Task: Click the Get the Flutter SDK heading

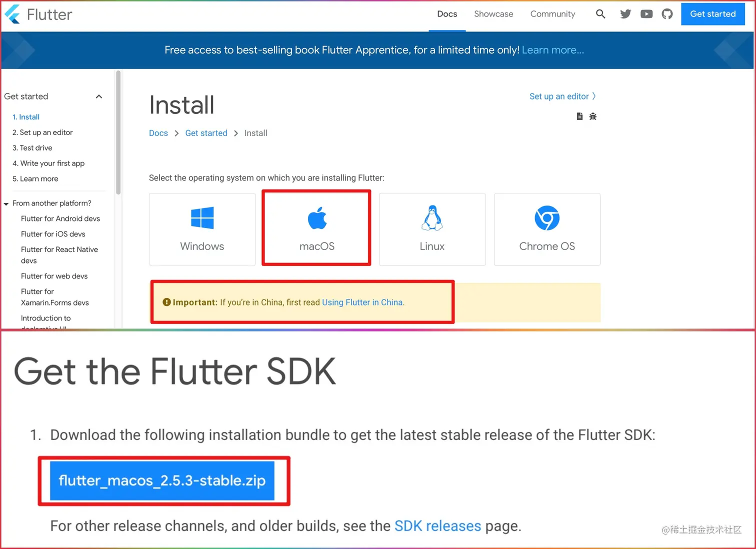Action: [175, 371]
